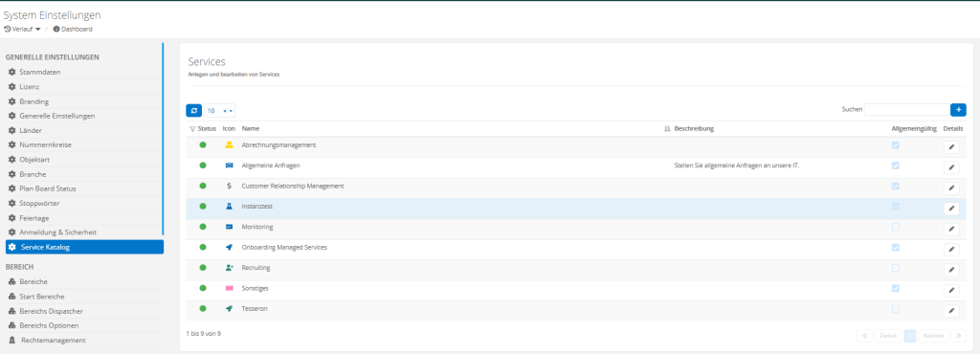Toggle Allgemeingültig checkbox for Allgemeine Anfragen
Viewport: 980px width, 354px height.
[896, 166]
